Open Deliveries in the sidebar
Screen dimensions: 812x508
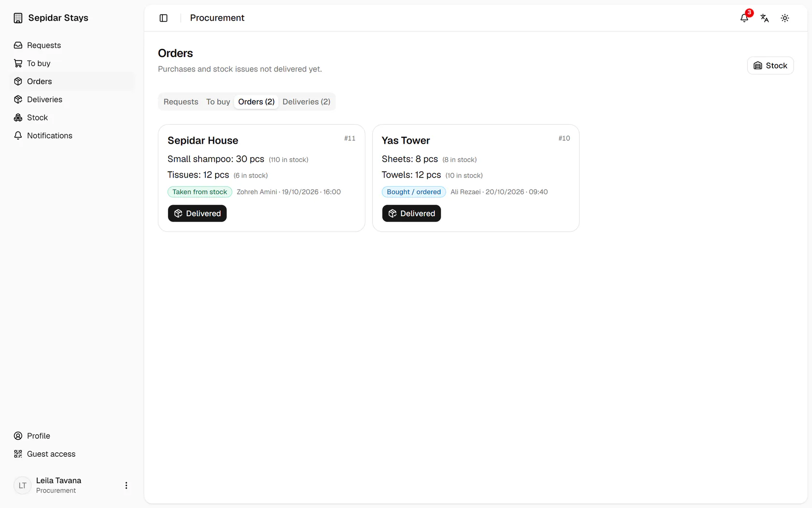coord(72,100)
